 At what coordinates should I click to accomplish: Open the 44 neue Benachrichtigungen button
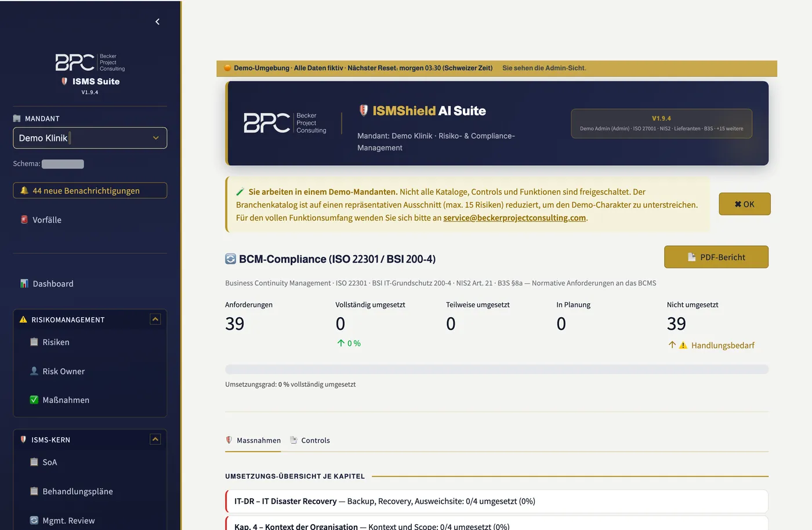pos(90,190)
